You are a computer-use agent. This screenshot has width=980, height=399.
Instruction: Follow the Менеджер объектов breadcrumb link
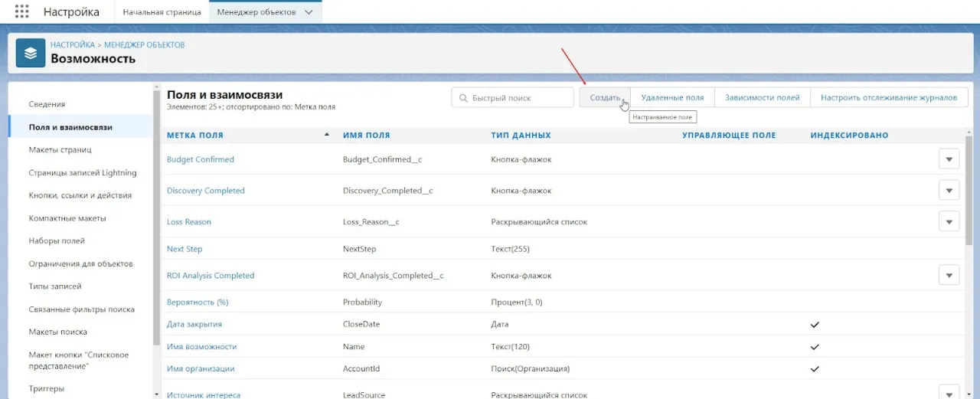(144, 45)
